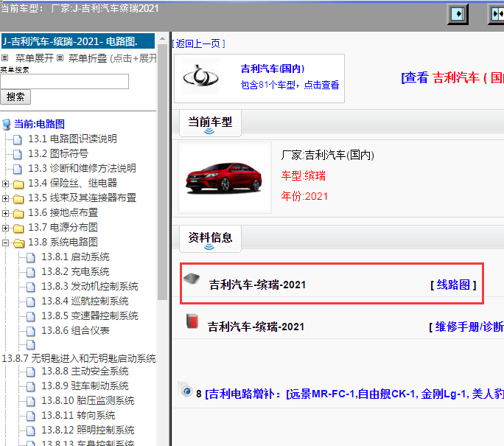Expand the 13.7 电源分布图 node
Image resolution: width=504 pixels, height=446 pixels.
(5, 229)
